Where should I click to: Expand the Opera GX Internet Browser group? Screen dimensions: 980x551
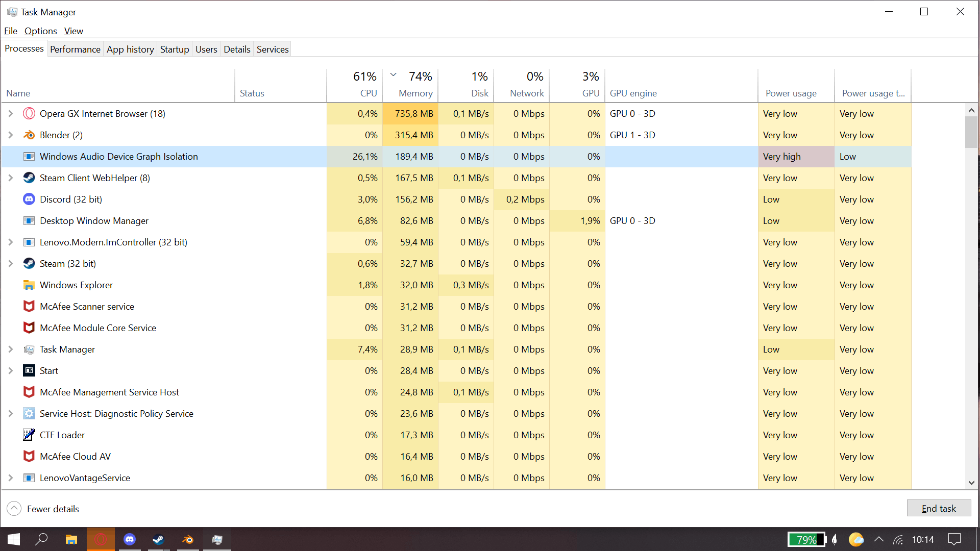[11, 114]
